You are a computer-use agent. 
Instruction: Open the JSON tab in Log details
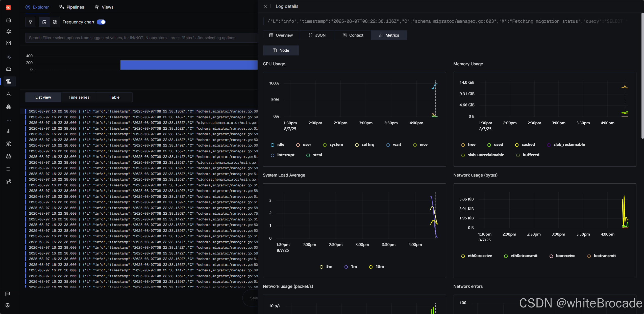[x=317, y=35]
